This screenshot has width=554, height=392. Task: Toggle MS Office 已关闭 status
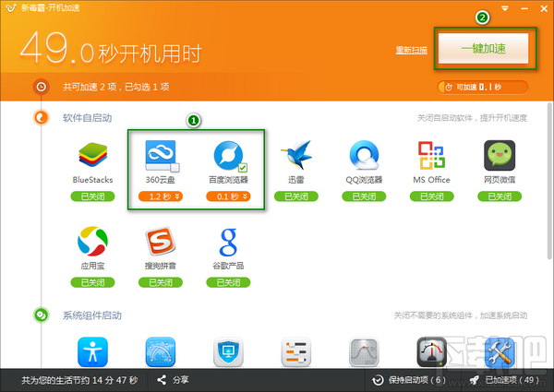coord(432,196)
